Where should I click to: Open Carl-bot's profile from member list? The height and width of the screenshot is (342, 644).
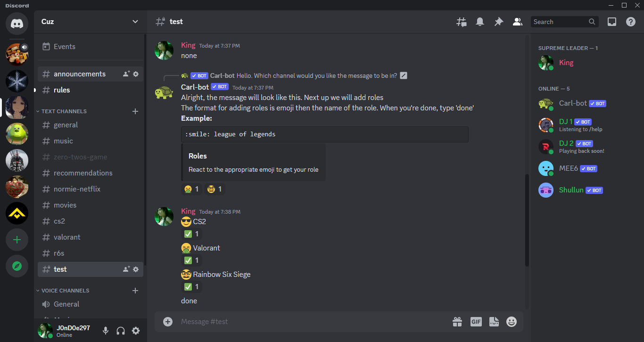[572, 103]
